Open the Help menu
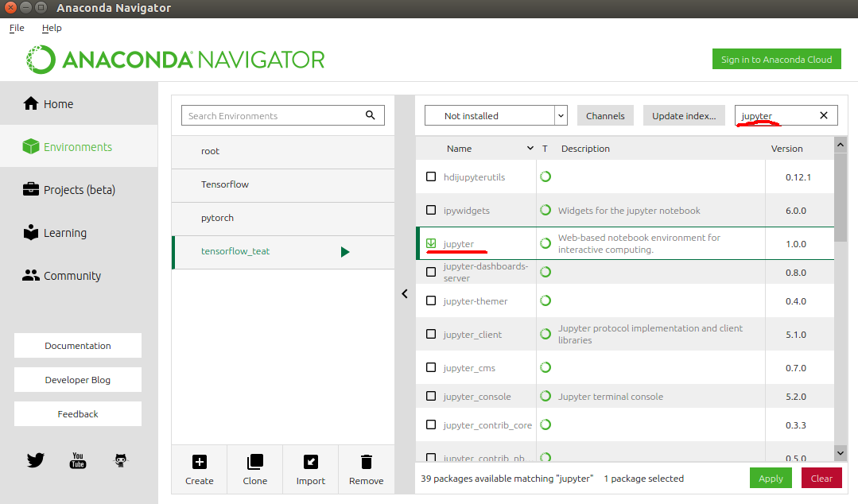This screenshot has width=858, height=504. click(x=52, y=28)
